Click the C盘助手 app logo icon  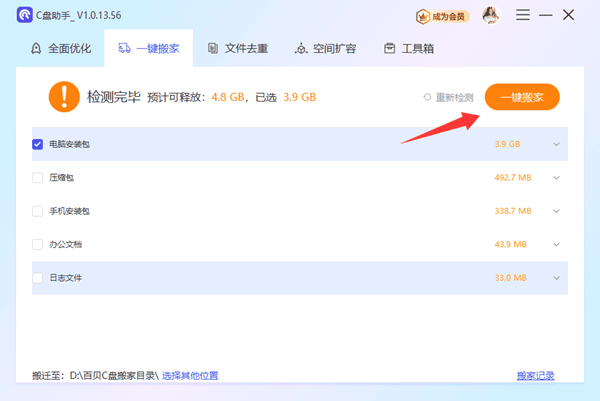(x=23, y=16)
